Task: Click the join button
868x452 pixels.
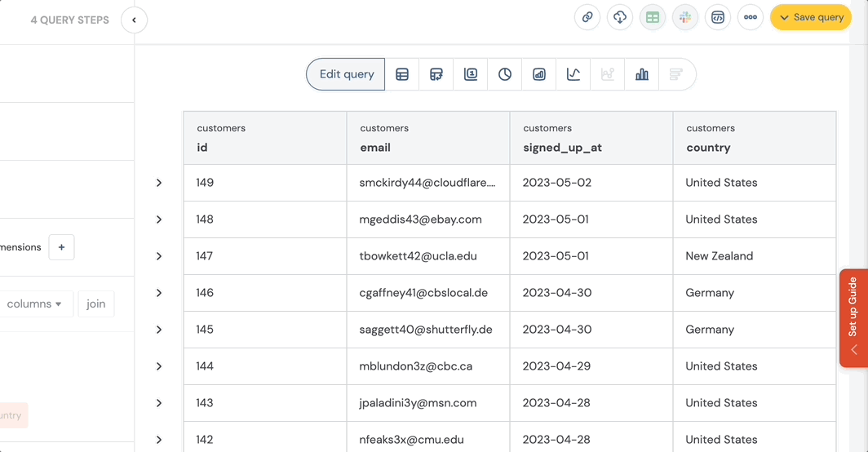Action: click(96, 304)
